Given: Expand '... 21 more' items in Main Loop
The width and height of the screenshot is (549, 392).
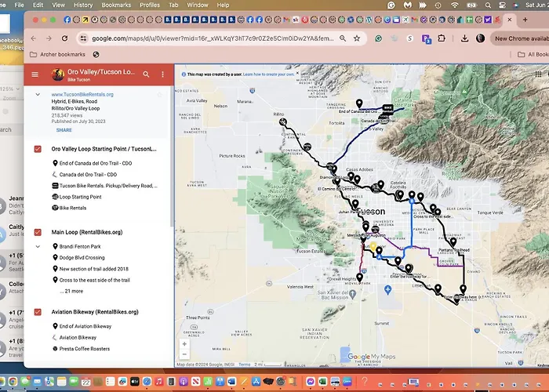Looking at the screenshot, I should [x=71, y=291].
